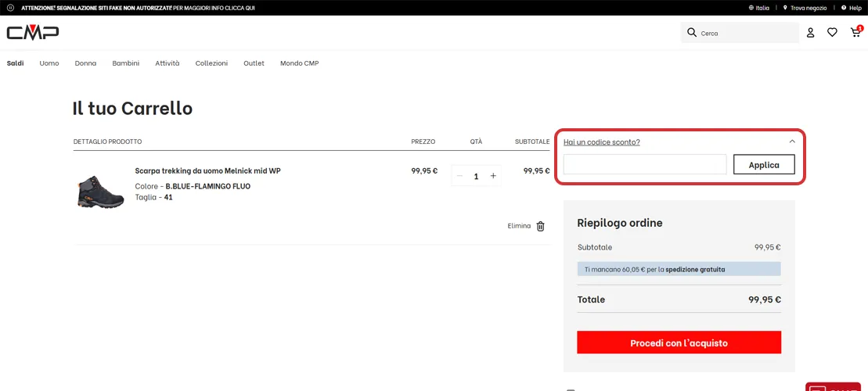
Task: Open the Mondo CMP menu
Action: [x=300, y=63]
